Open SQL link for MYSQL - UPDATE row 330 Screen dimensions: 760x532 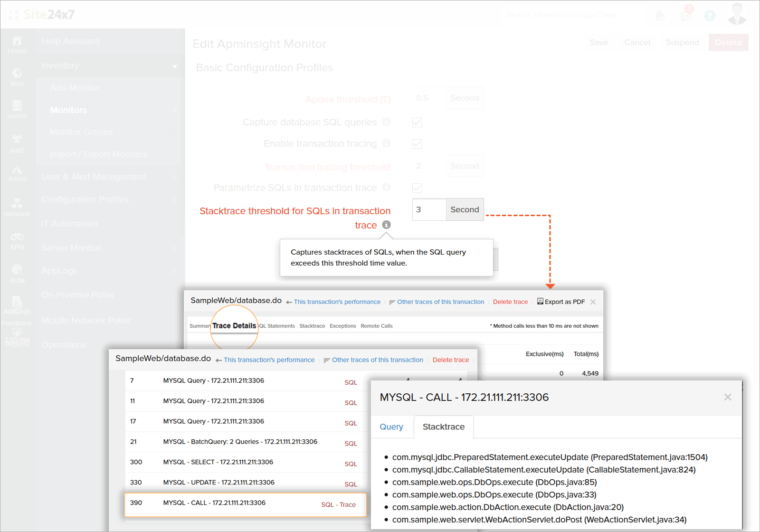351,484
